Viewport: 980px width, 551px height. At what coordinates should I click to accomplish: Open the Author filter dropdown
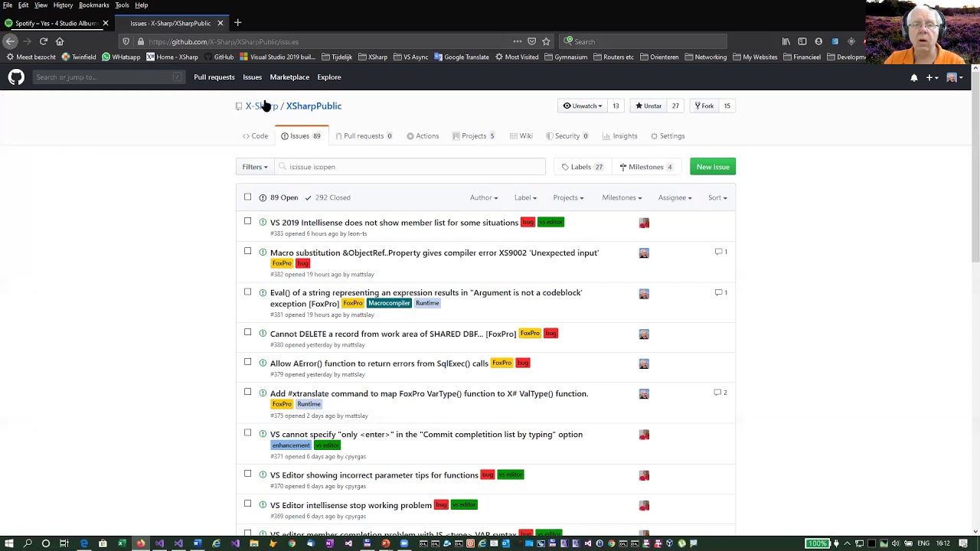click(484, 197)
